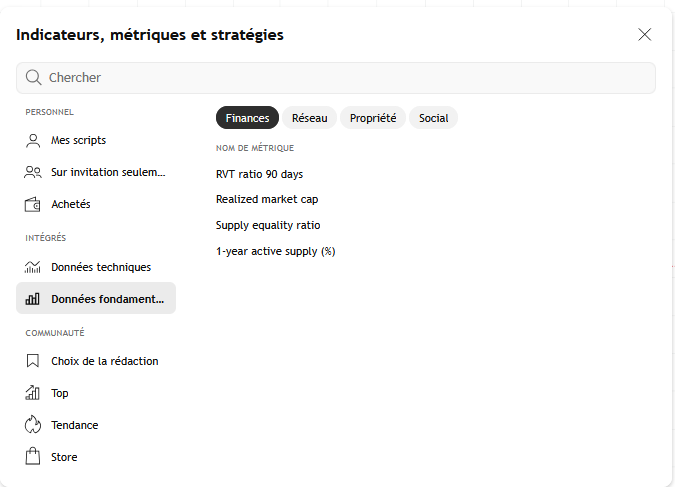The height and width of the screenshot is (487, 675).
Task: Pick the 1-year active supply (%) metric
Action: (x=275, y=251)
